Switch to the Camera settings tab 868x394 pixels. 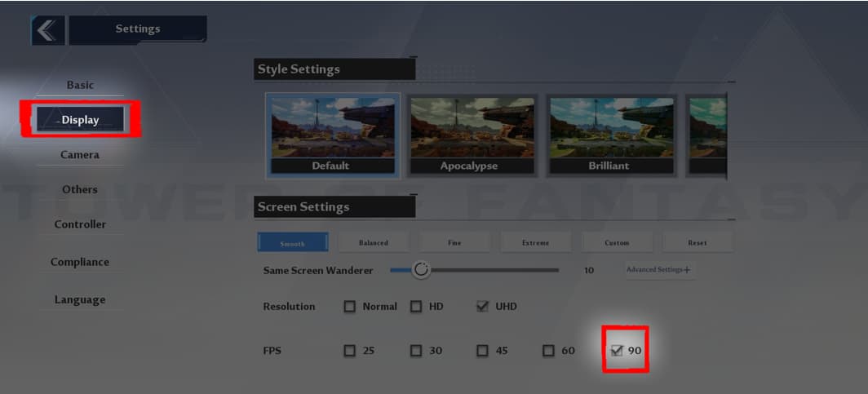coord(80,155)
